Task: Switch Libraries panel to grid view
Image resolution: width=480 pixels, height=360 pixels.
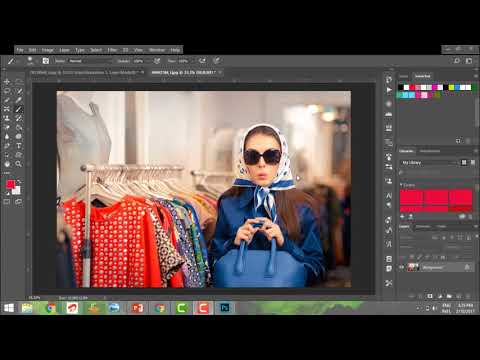Action: click(x=464, y=163)
